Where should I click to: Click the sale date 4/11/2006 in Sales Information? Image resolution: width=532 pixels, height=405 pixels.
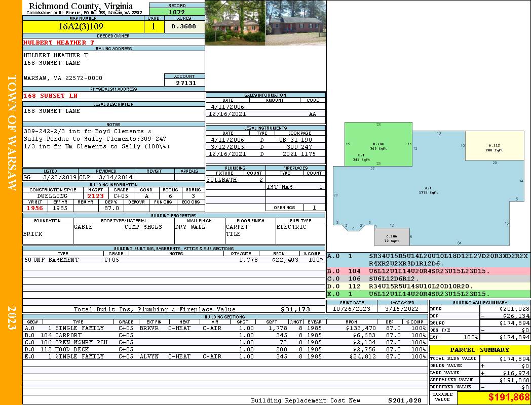227,107
